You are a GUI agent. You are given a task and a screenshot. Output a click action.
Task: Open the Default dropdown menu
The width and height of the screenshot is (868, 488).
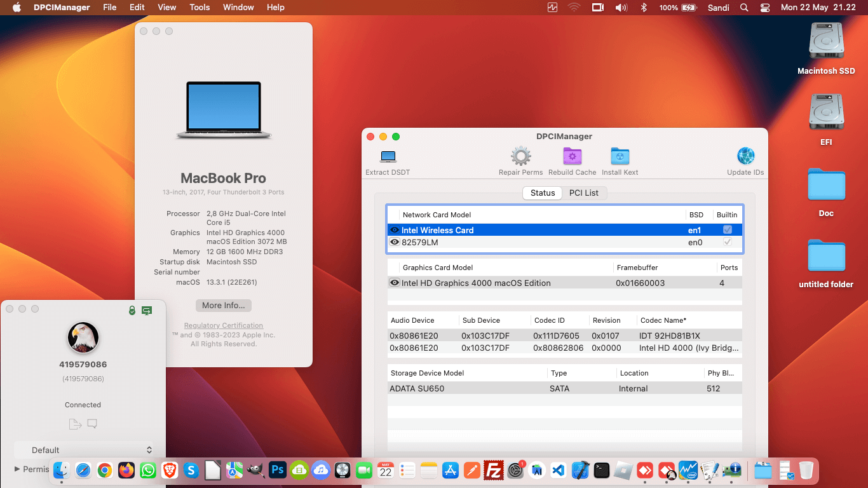(x=84, y=450)
